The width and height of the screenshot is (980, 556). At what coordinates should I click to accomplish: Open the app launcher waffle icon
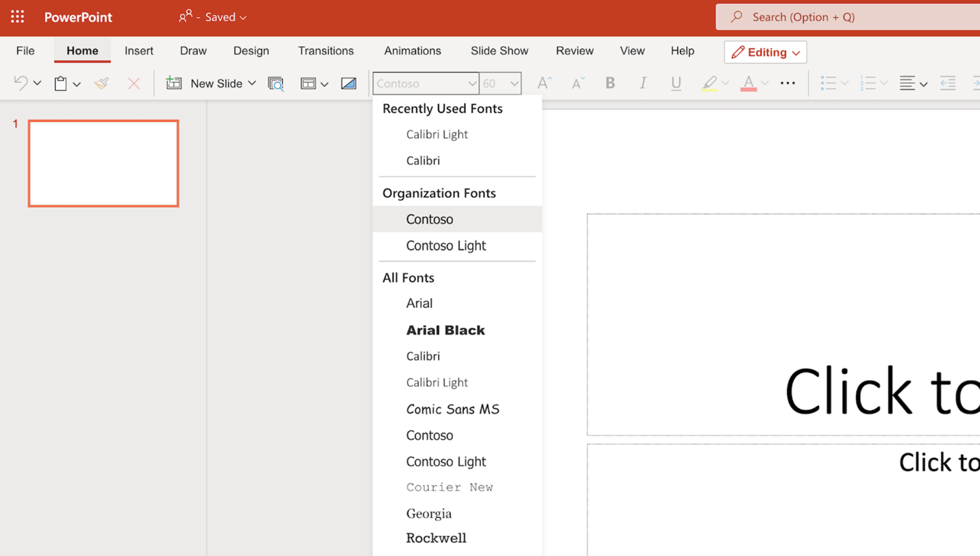[17, 16]
